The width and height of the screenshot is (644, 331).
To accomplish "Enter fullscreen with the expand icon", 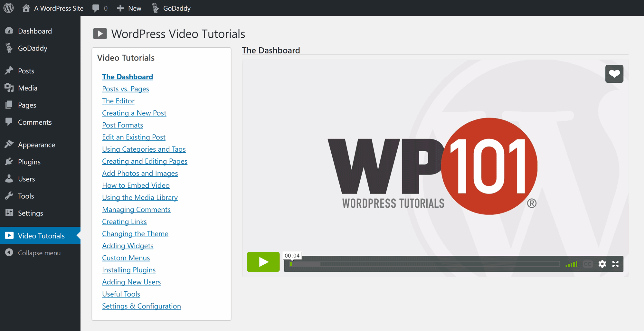I will pos(615,264).
